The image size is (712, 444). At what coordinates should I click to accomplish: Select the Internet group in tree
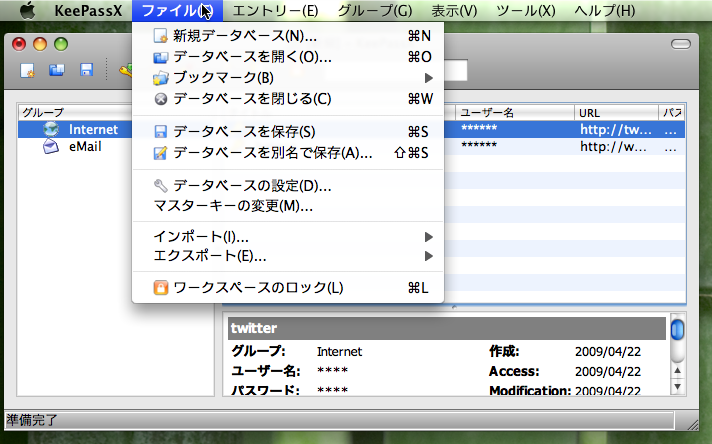[75, 129]
